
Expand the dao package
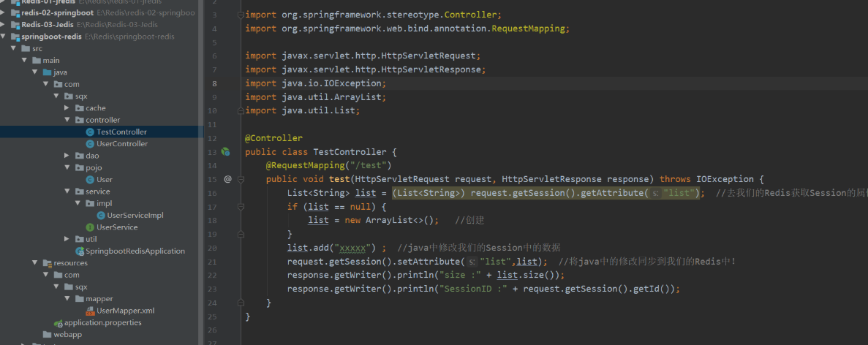67,156
